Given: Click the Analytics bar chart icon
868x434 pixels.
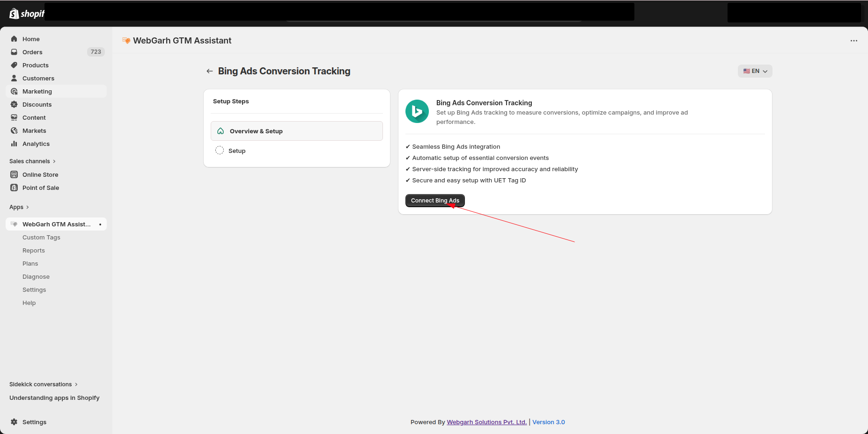Looking at the screenshot, I should coord(14,144).
